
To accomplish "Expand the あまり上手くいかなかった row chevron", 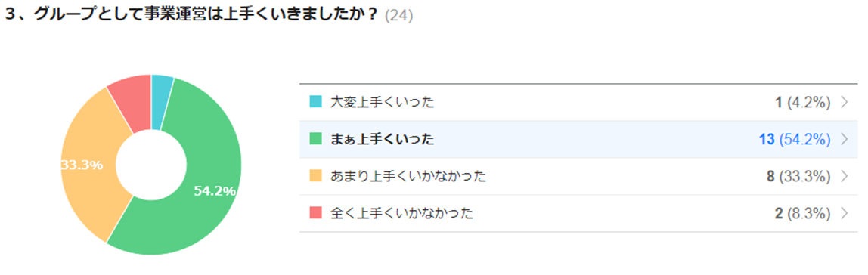I will coord(845,176).
